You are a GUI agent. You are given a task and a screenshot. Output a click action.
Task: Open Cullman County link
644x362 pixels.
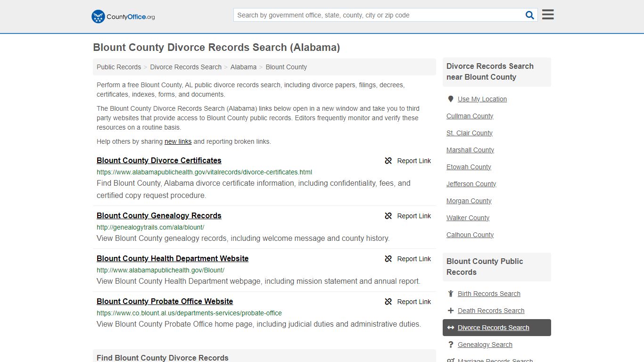(x=470, y=116)
